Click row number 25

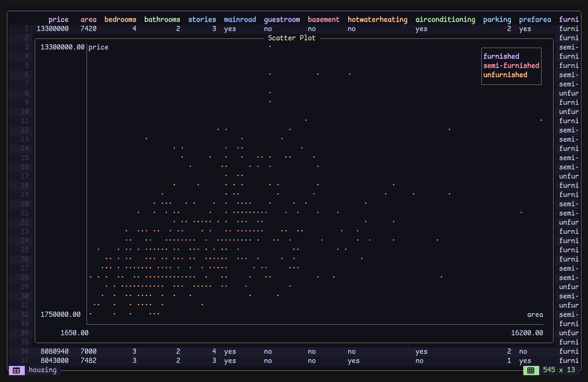25,250
